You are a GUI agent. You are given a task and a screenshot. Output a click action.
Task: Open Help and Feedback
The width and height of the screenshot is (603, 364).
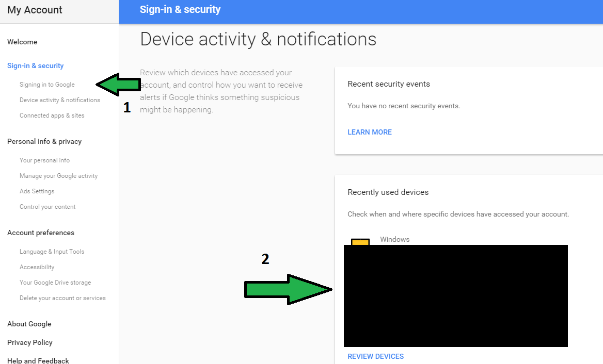(38, 360)
